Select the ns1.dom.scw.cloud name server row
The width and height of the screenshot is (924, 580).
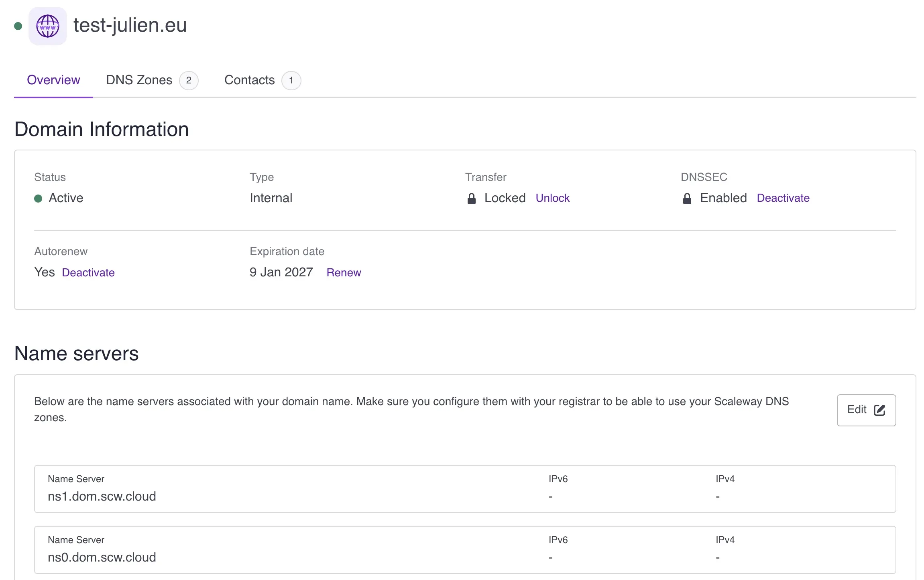click(x=462, y=489)
